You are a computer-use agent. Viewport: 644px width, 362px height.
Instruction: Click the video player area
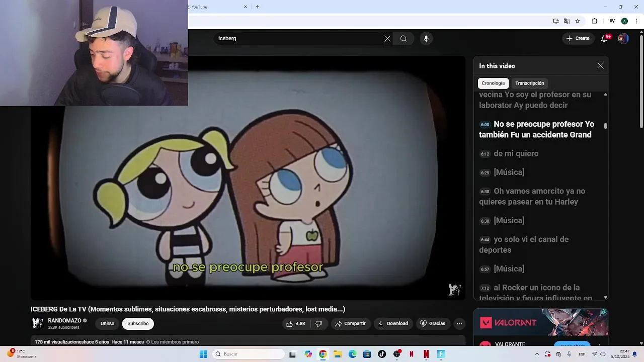click(x=248, y=178)
